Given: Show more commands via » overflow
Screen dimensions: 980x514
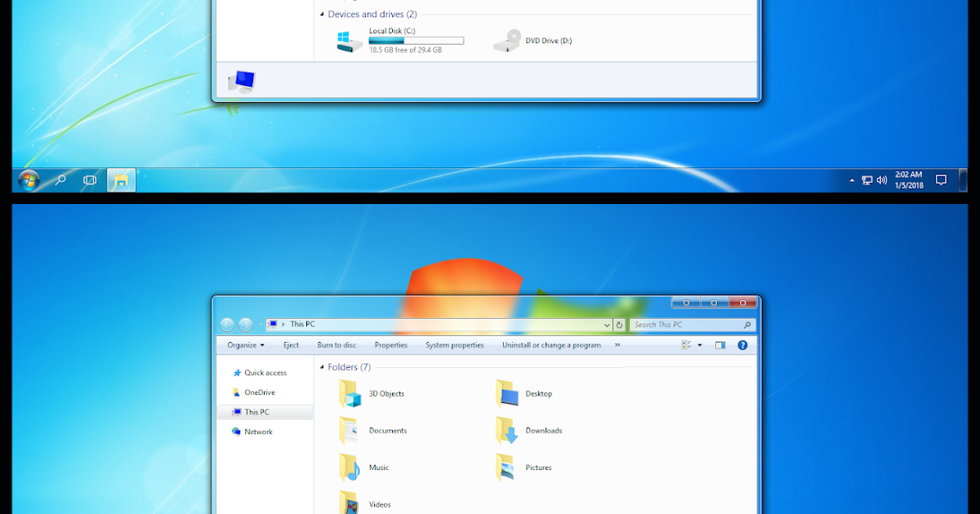Looking at the screenshot, I should coord(617,345).
